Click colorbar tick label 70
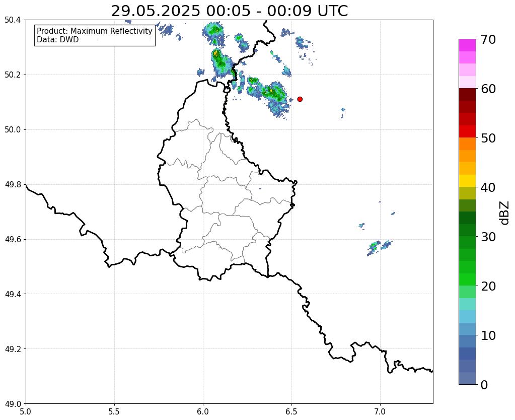 pos(488,39)
